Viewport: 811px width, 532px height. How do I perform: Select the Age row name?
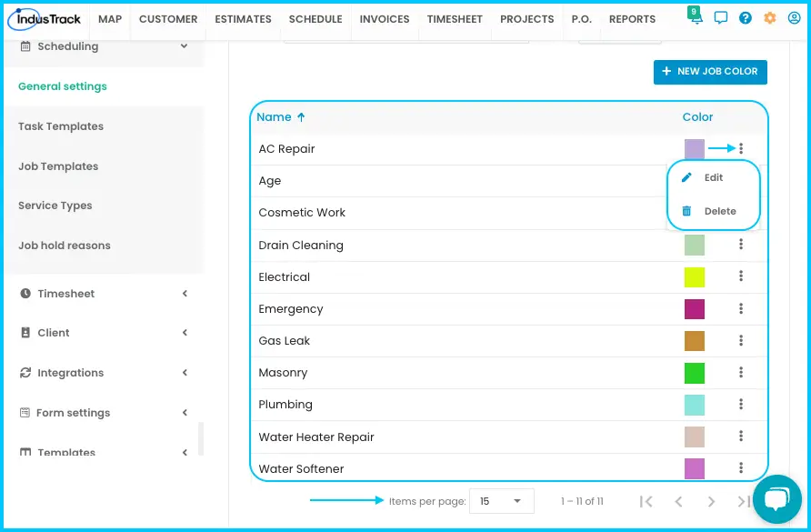[x=269, y=181]
